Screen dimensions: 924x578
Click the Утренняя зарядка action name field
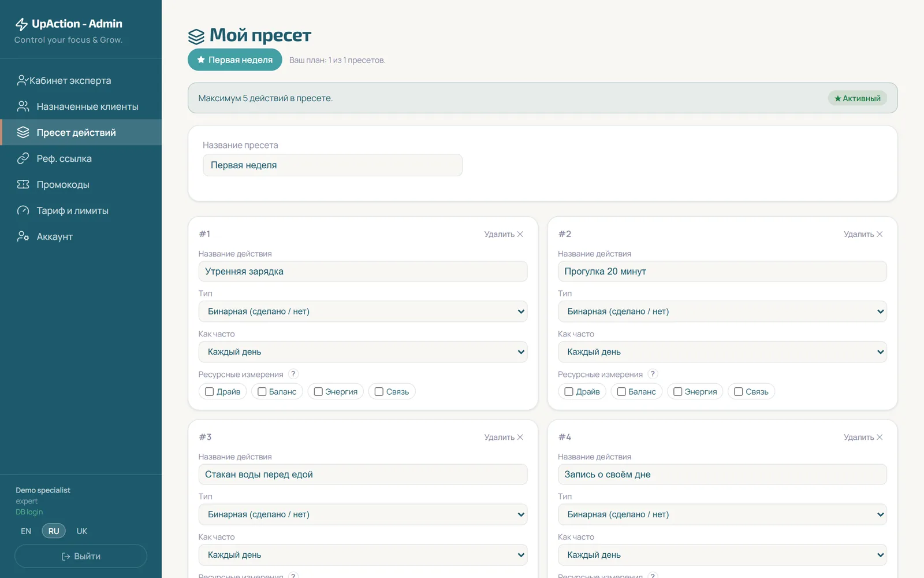pos(363,272)
